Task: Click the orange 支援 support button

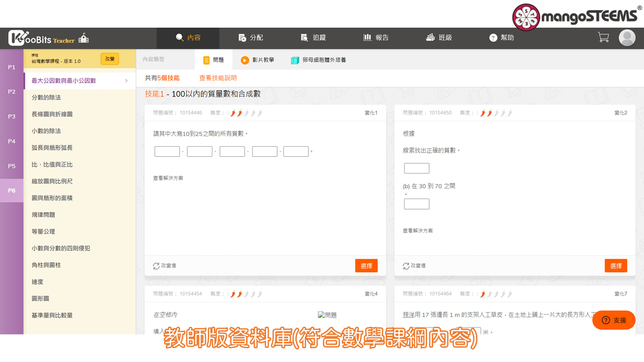Action: click(614, 320)
